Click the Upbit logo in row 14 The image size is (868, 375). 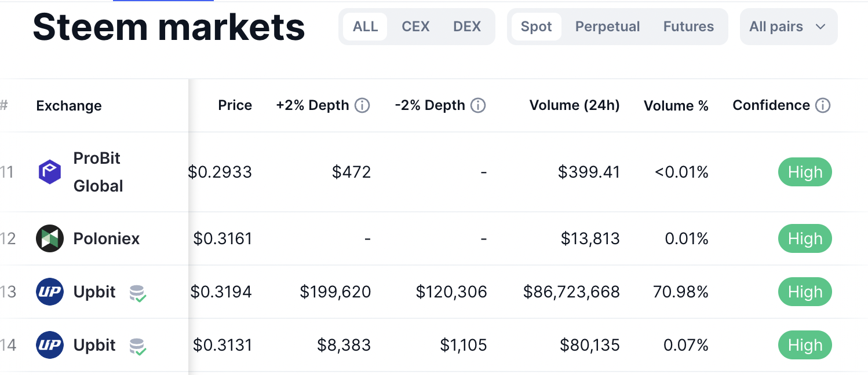click(x=50, y=345)
